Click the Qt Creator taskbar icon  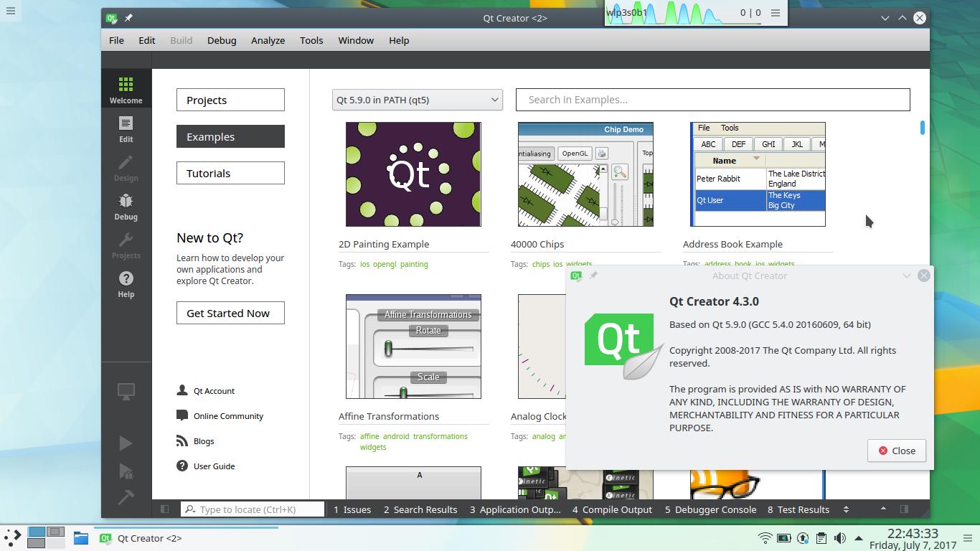(x=105, y=538)
